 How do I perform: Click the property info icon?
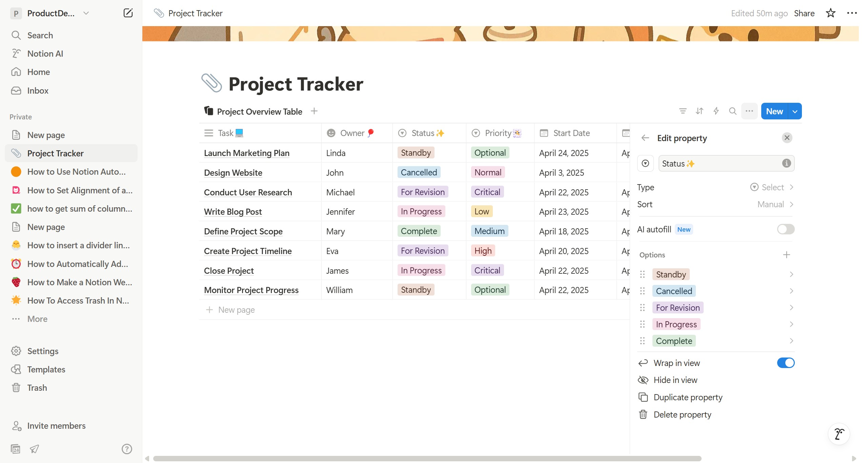[x=786, y=163]
